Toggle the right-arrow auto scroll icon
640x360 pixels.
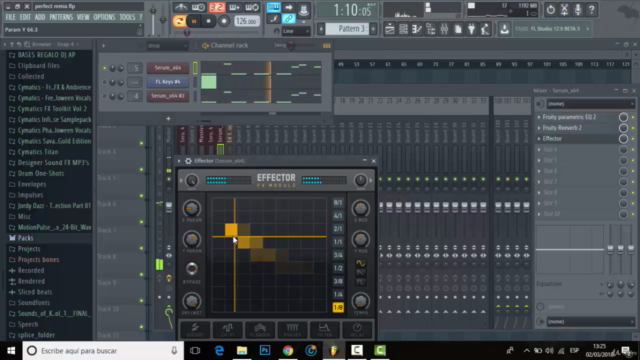(x=289, y=7)
